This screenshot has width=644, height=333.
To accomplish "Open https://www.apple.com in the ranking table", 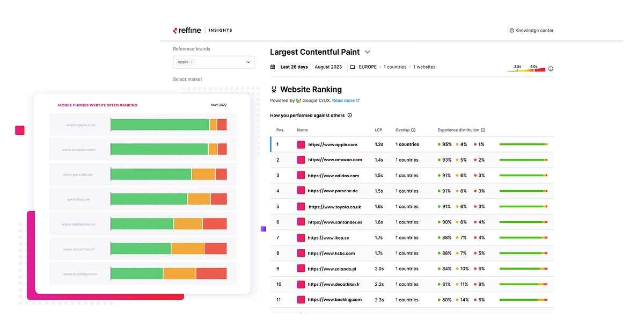I will pos(333,144).
